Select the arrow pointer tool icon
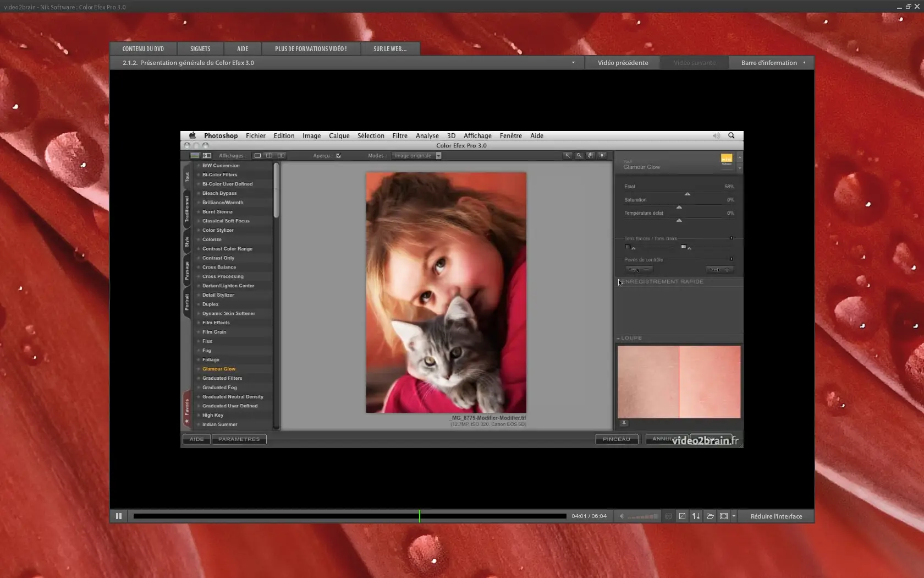Viewport: 924px width, 578px height. point(568,156)
